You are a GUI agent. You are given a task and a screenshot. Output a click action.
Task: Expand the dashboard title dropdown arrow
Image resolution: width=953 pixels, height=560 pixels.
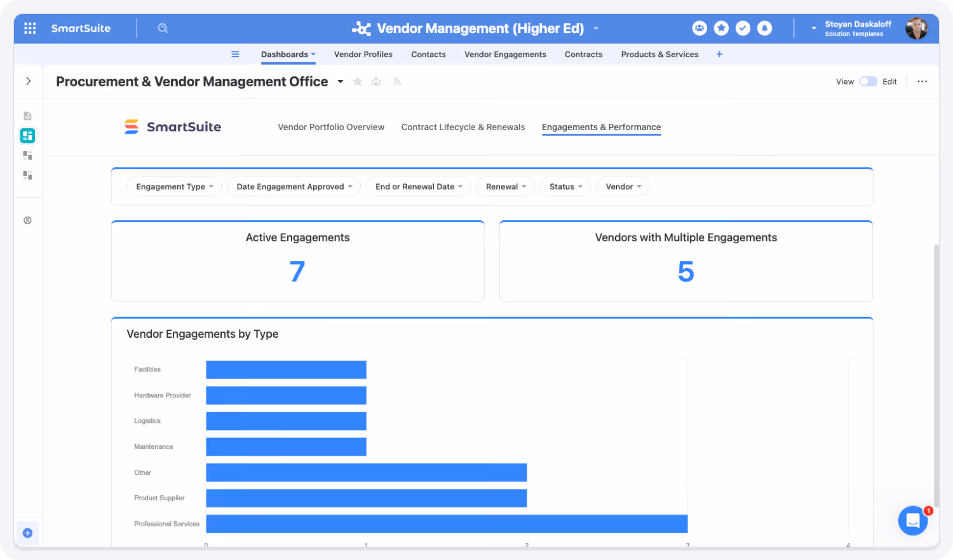point(340,81)
